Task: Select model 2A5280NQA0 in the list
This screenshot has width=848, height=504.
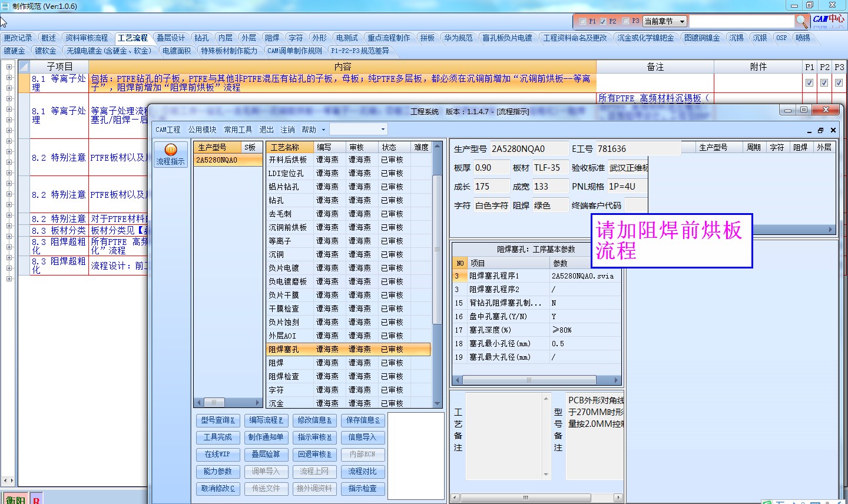Action: coord(228,160)
